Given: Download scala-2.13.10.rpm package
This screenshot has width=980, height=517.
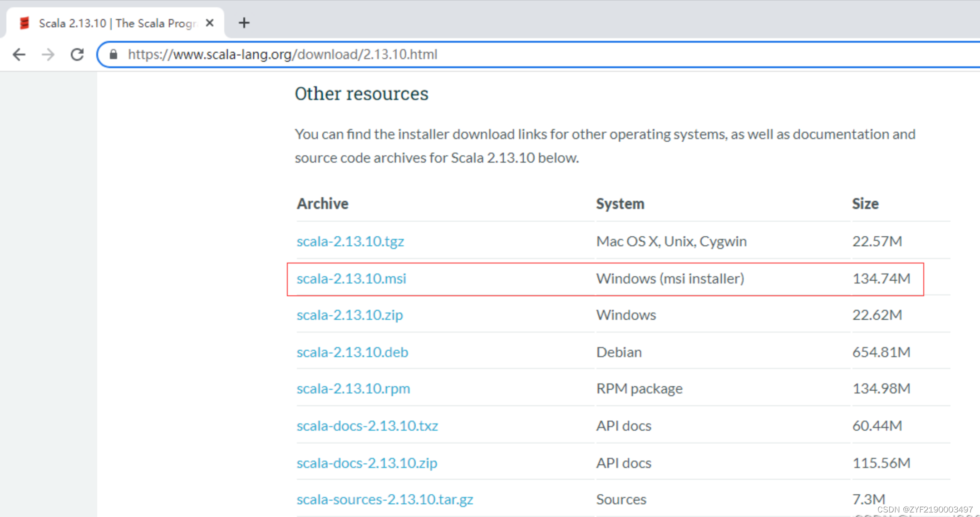Looking at the screenshot, I should pos(353,388).
